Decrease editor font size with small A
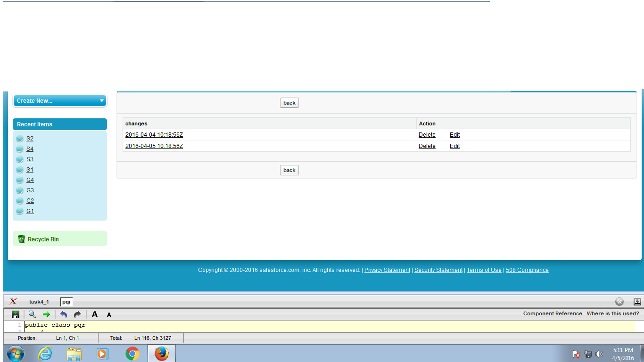This screenshot has height=362, width=644. point(109,315)
